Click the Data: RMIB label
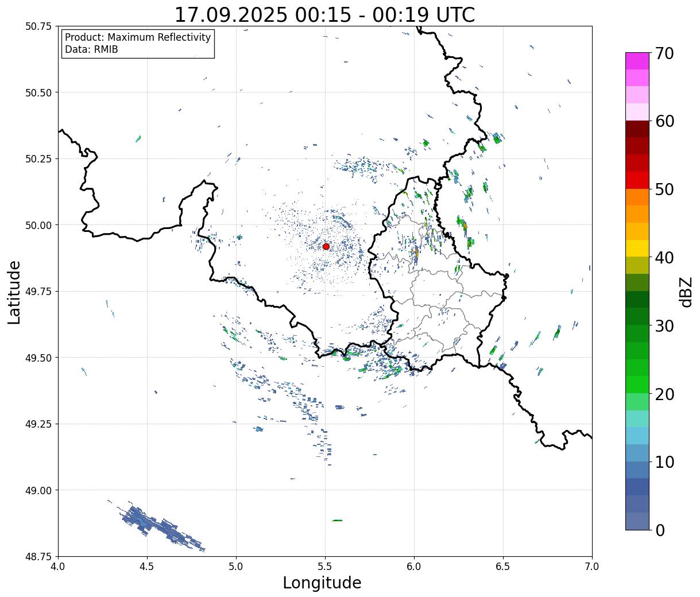Screen dimensions: 700x597 coord(91,49)
